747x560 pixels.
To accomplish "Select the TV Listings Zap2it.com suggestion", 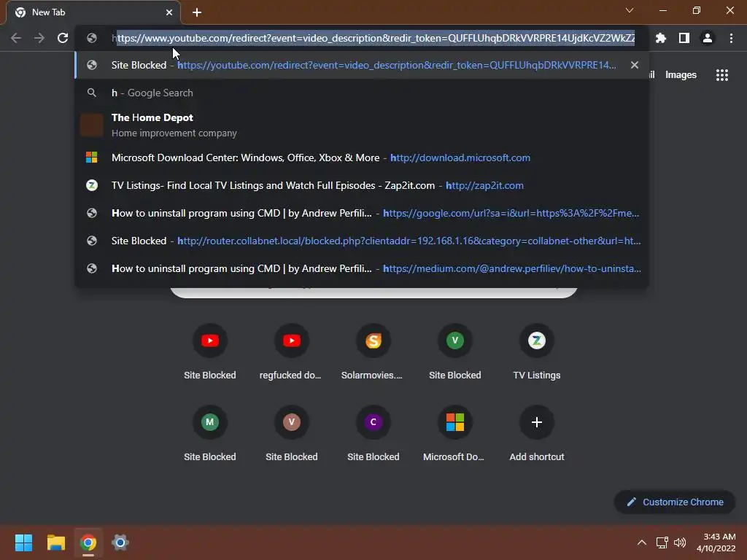I will [x=362, y=185].
